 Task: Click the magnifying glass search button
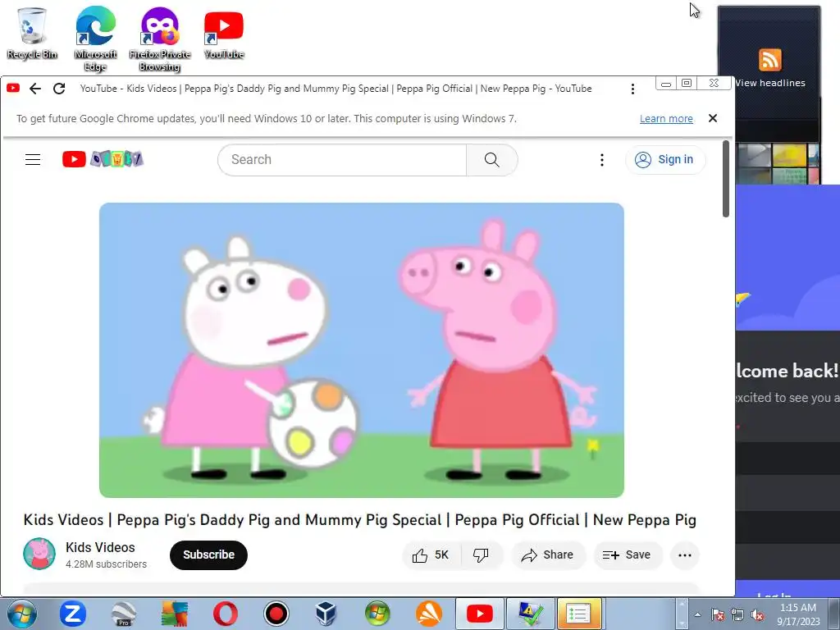coord(492,160)
